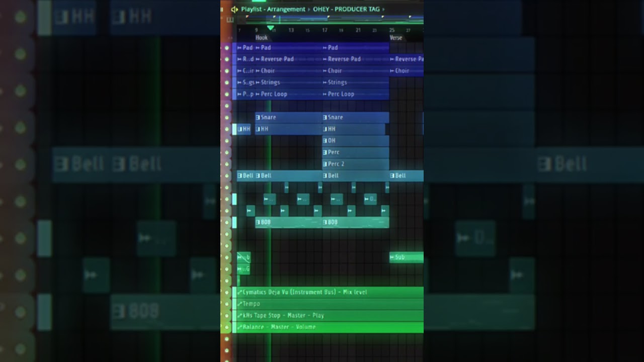The width and height of the screenshot is (644, 362).
Task: Open the OHEY - PRODUCER TAG breadcrumb
Action: click(346, 9)
